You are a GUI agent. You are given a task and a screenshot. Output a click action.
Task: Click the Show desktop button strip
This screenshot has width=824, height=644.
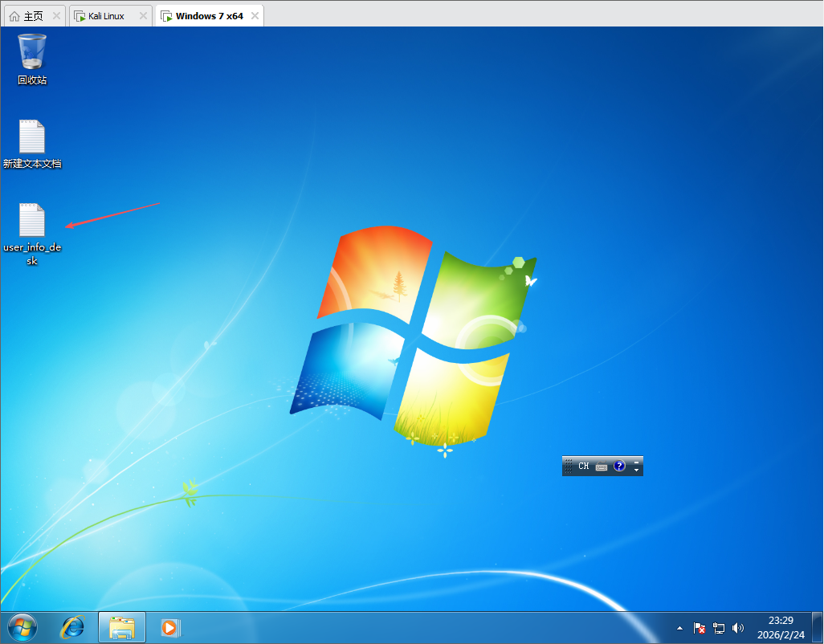[817, 628]
